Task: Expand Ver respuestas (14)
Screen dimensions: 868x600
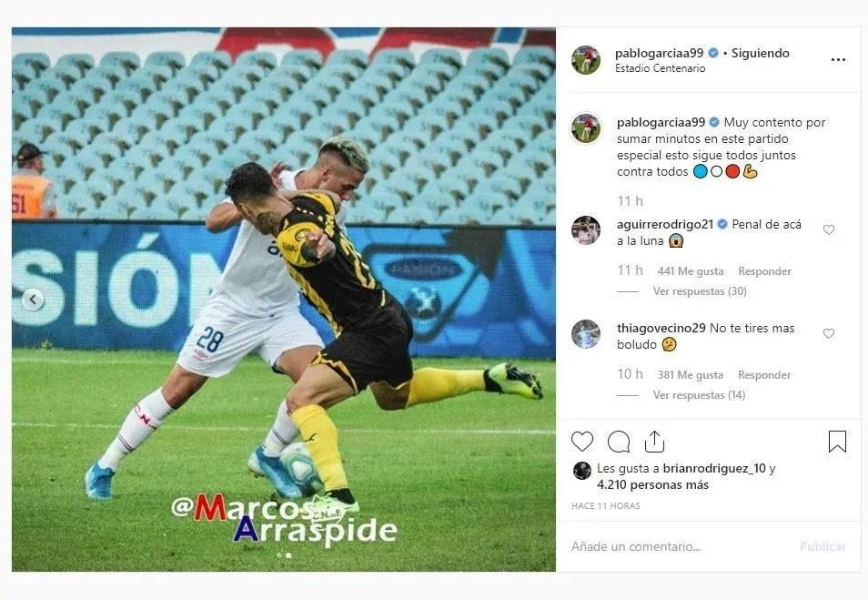Action: tap(699, 395)
